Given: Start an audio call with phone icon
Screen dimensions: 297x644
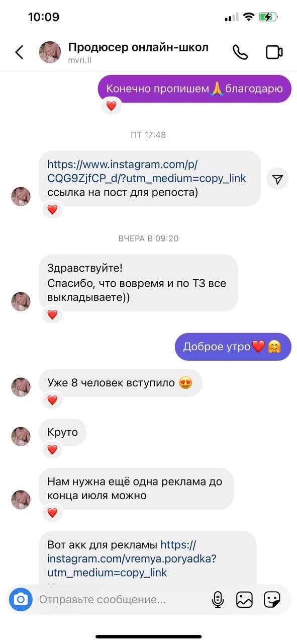Looking at the screenshot, I should click(x=240, y=52).
